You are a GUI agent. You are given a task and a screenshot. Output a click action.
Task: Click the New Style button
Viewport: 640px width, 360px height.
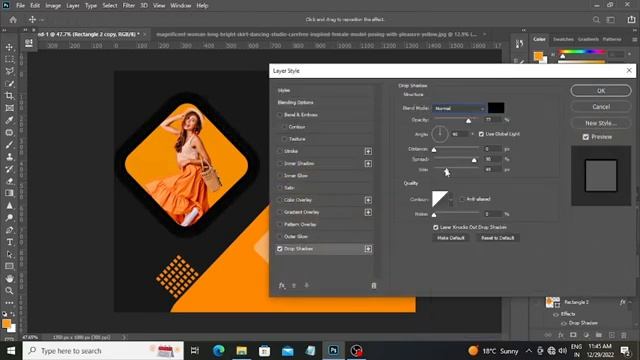click(x=601, y=123)
